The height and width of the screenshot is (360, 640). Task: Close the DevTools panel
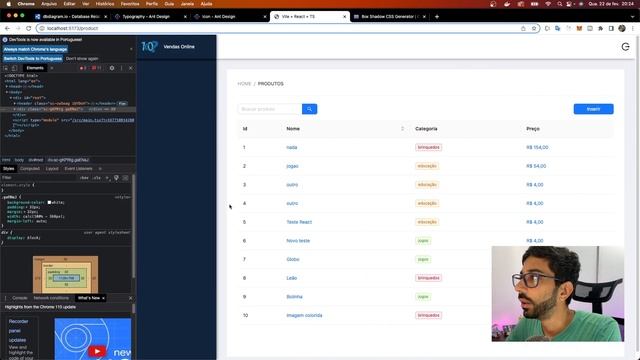[131, 68]
